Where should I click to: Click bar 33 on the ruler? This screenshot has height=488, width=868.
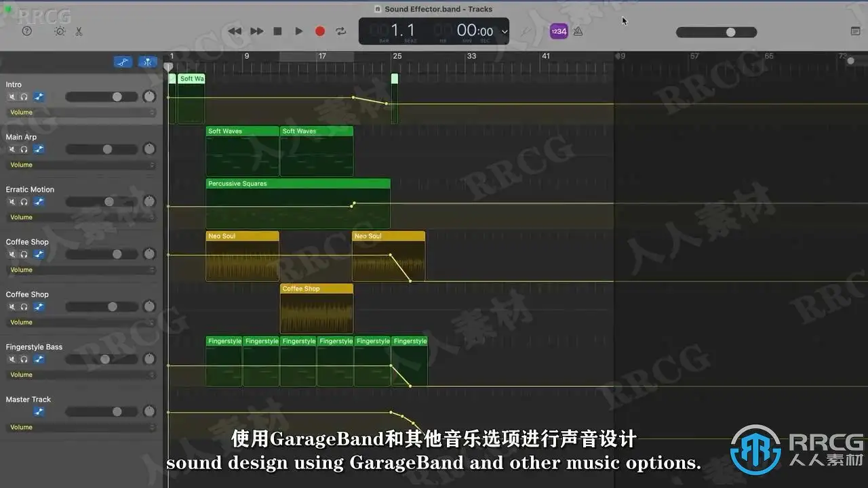pyautogui.click(x=471, y=56)
